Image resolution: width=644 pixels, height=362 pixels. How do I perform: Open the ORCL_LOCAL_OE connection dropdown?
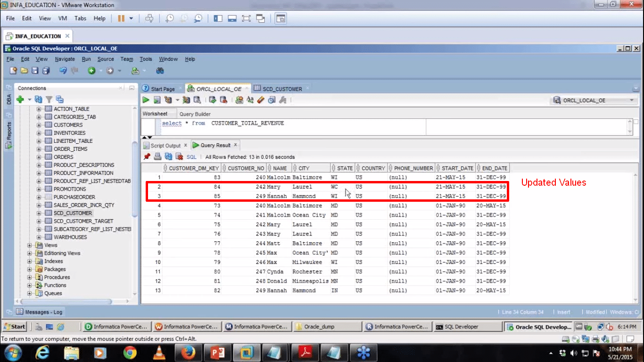point(632,100)
